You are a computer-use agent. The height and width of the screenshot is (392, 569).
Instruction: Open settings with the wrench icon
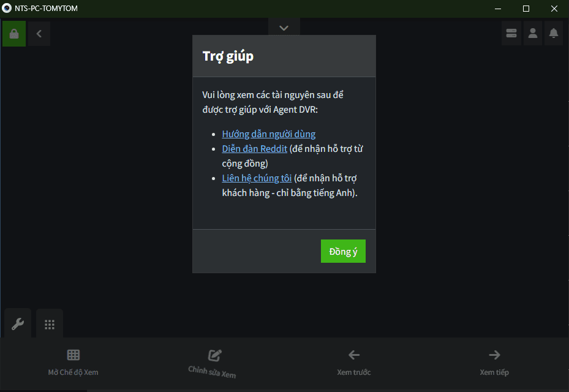18,324
